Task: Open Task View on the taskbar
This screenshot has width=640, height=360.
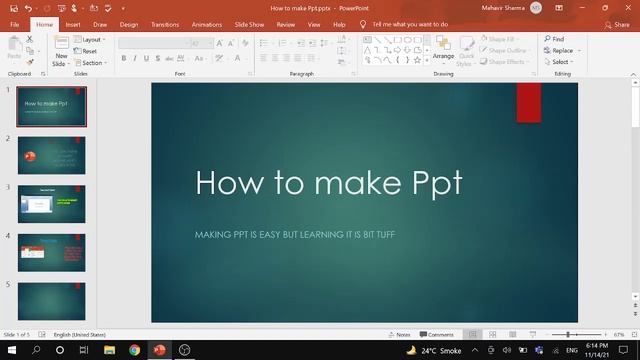Action: click(84, 350)
